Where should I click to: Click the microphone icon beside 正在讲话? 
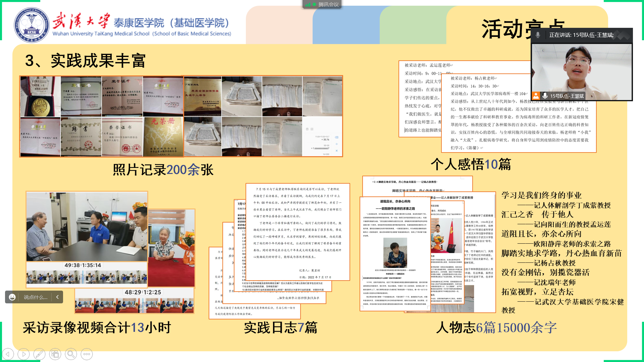pyautogui.click(x=538, y=35)
